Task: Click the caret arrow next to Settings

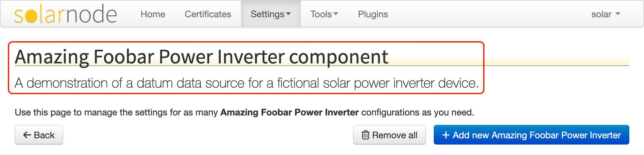Action: tap(288, 14)
